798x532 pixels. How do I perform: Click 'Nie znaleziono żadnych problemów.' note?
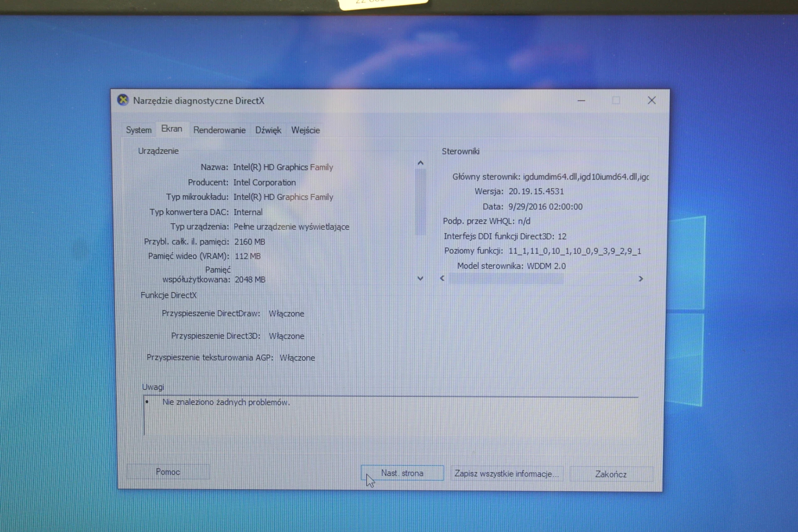[x=226, y=402]
